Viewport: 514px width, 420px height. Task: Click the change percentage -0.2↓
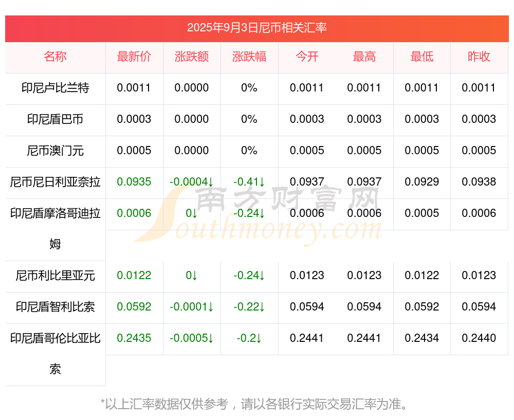249,338
